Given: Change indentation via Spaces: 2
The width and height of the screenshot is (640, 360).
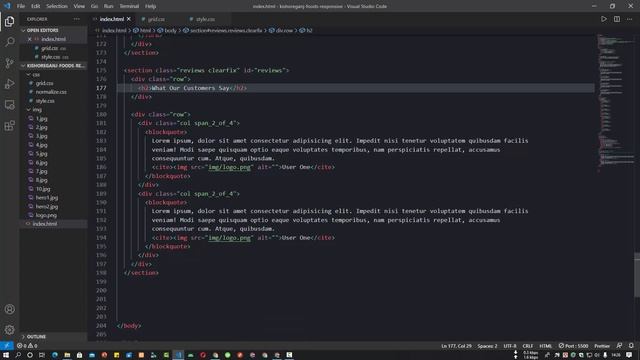Looking at the screenshot, I should tap(487, 346).
